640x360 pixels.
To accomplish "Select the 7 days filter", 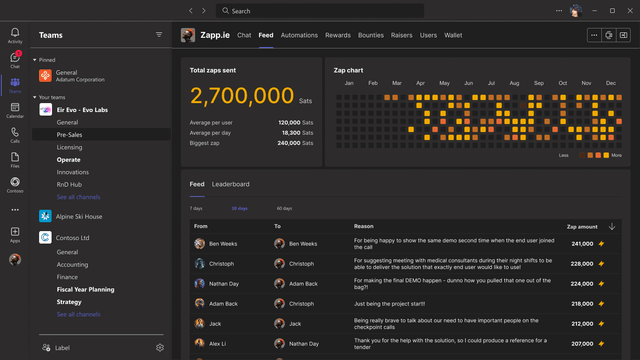I will point(196,209).
